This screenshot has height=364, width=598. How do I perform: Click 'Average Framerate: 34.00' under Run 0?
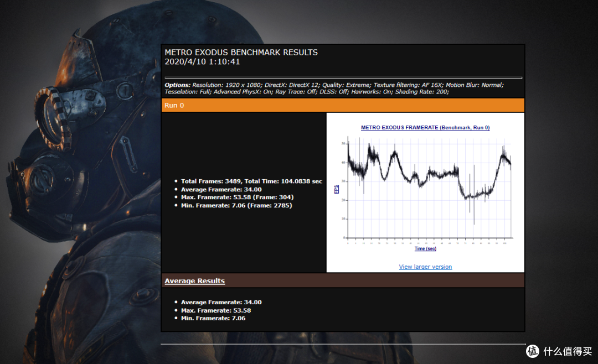pos(221,189)
